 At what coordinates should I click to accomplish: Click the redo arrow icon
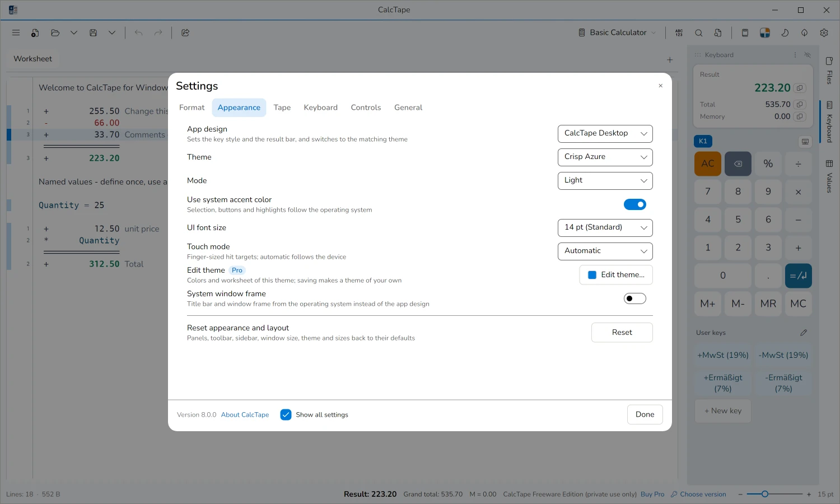pyautogui.click(x=158, y=32)
